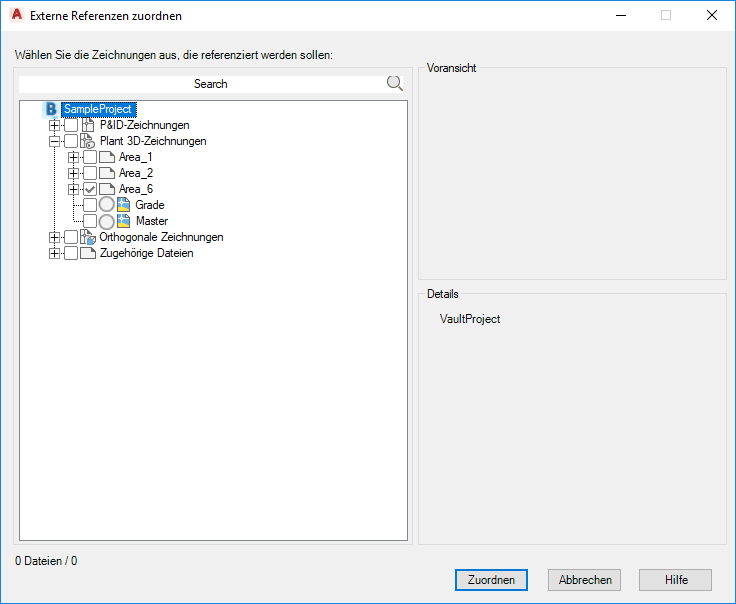
Task: Select the Plant 3D-Zeichnungen tree label
Action: click(153, 141)
